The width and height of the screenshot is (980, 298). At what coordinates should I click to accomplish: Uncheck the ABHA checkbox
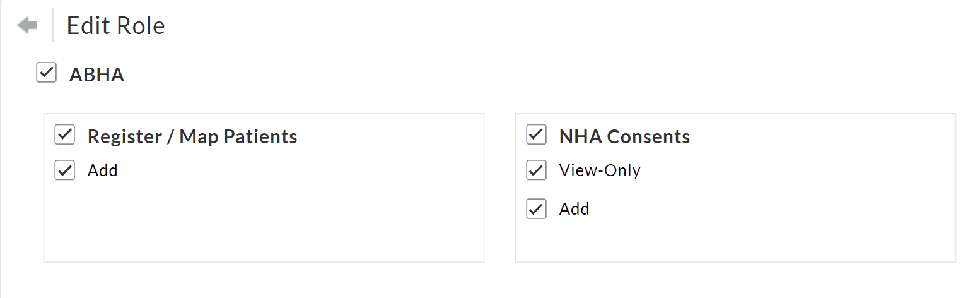point(47,73)
